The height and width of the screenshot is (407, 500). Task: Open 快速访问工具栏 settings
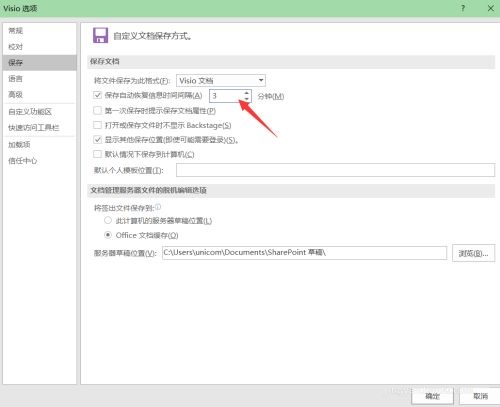click(x=39, y=128)
